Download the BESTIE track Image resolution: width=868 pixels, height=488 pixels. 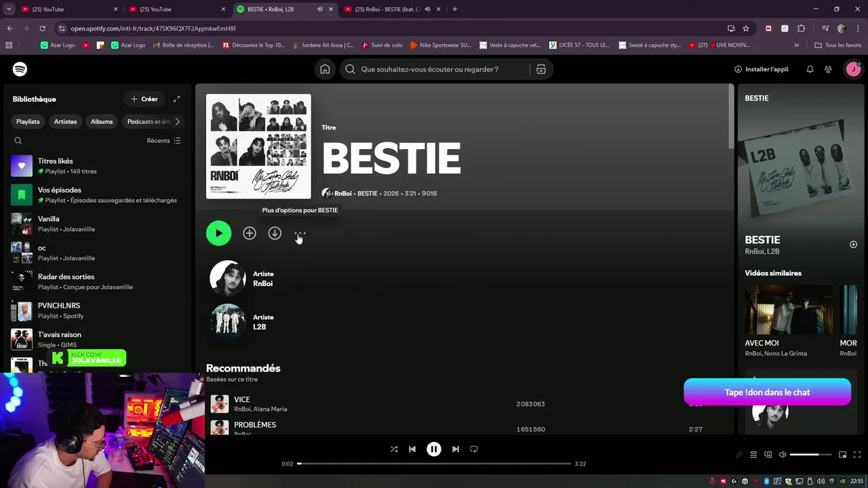[275, 233]
